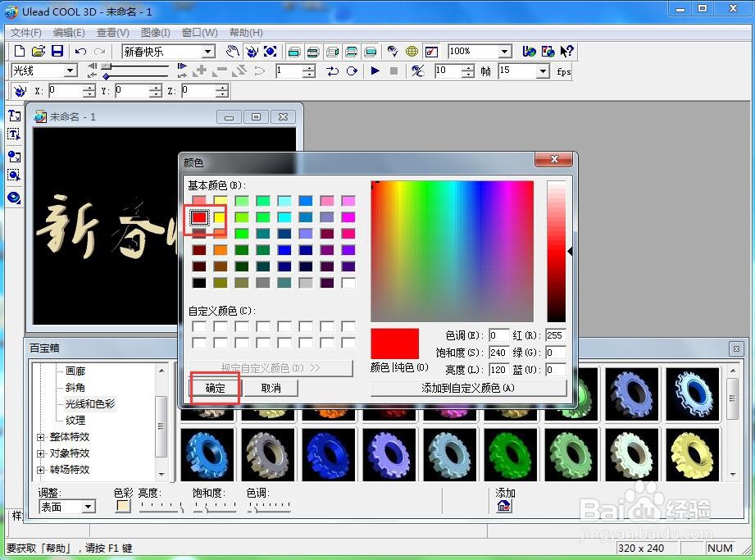Click Insert Graphics tool in left toolbar
This screenshot has width=755, height=560.
(x=15, y=157)
